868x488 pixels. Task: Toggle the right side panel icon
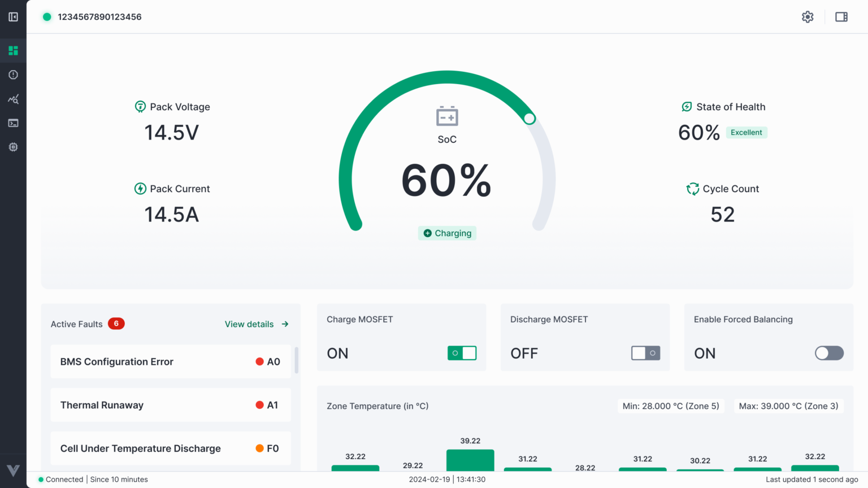(x=841, y=17)
